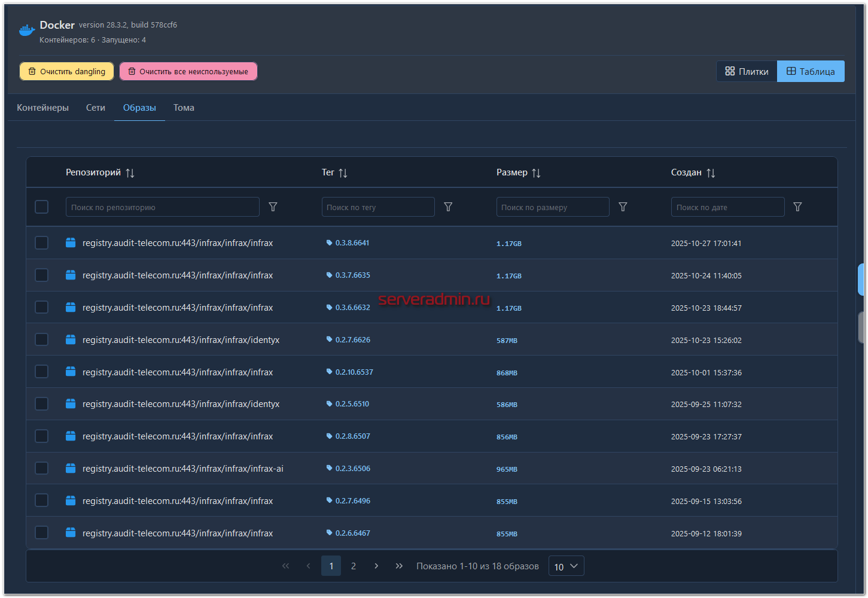Viewport: 868px width, 598px height.
Task: Select all images with the header checkbox
Action: (x=41, y=207)
